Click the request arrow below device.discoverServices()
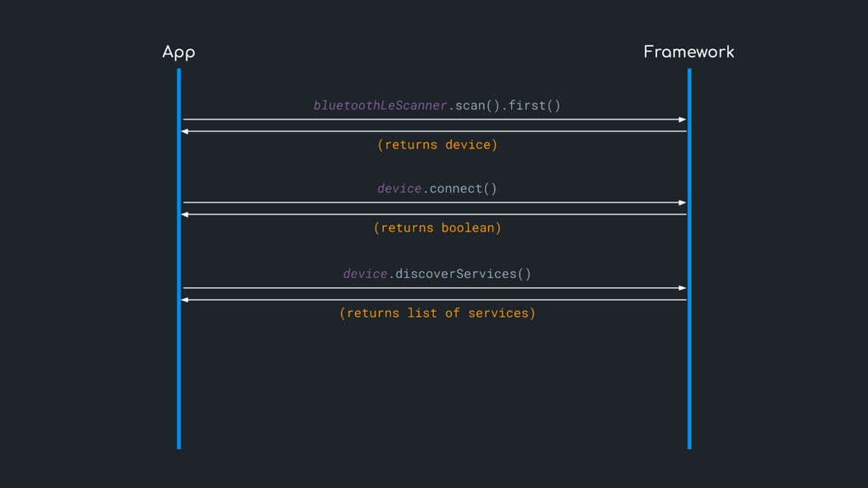The width and height of the screenshot is (868, 488). tap(434, 288)
